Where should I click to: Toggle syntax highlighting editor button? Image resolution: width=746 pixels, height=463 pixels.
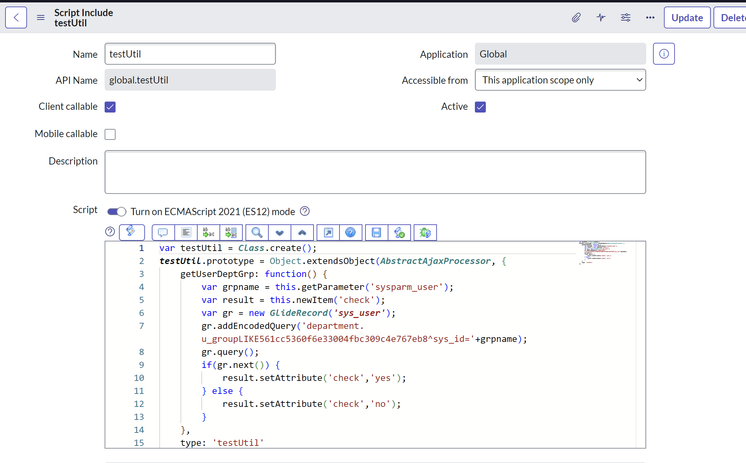(132, 232)
